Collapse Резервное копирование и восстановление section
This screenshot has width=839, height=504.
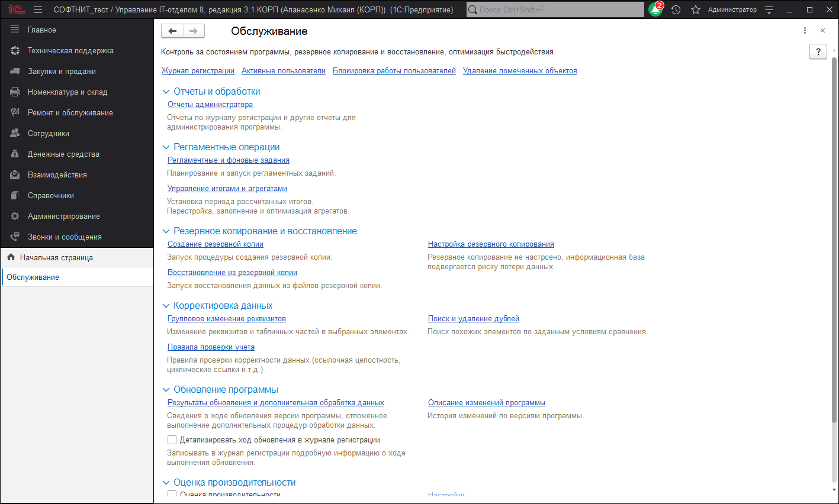(166, 231)
